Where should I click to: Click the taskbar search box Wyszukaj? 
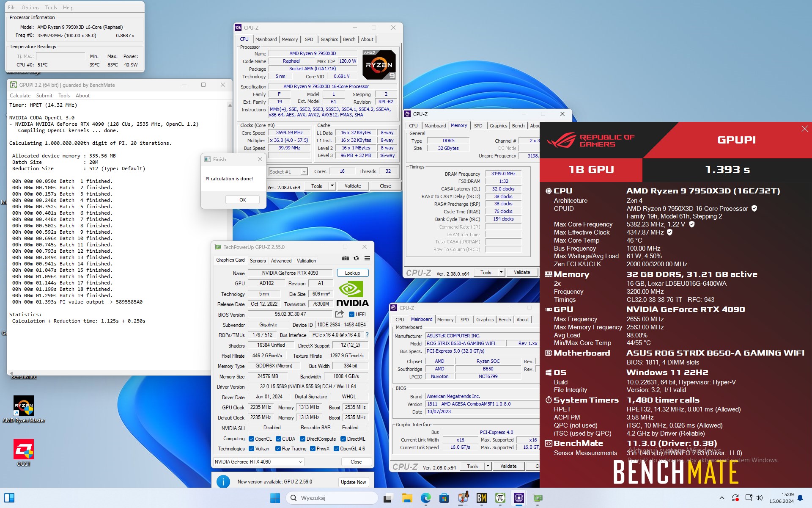tap(332, 498)
